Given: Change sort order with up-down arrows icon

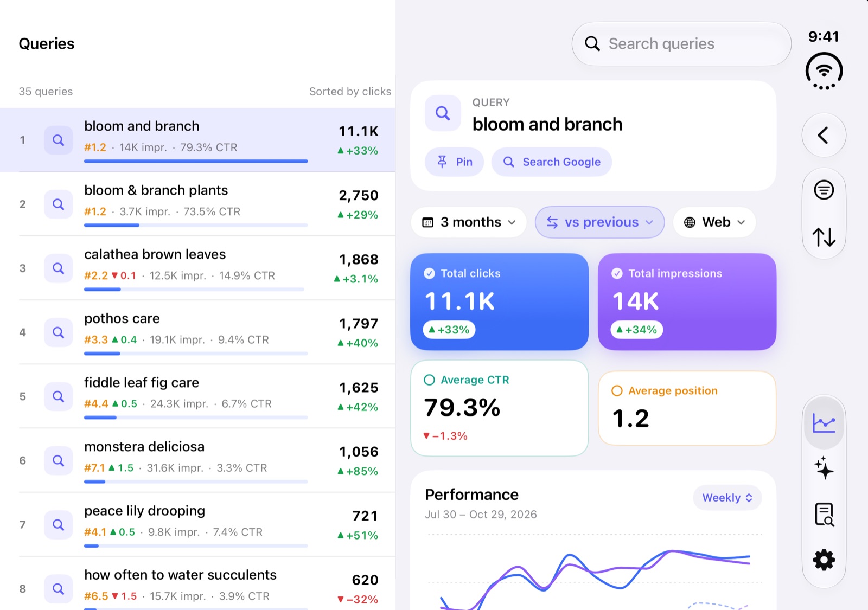Looking at the screenshot, I should coord(824,237).
